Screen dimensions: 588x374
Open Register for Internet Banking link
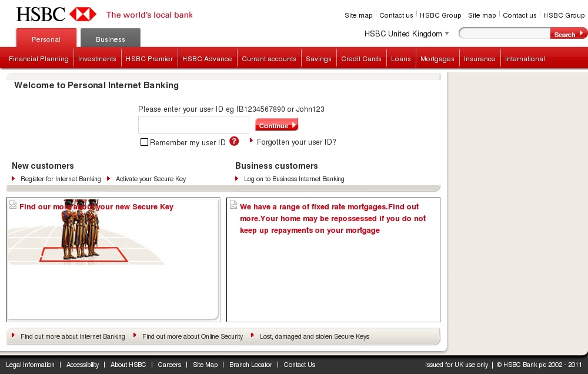(x=61, y=179)
